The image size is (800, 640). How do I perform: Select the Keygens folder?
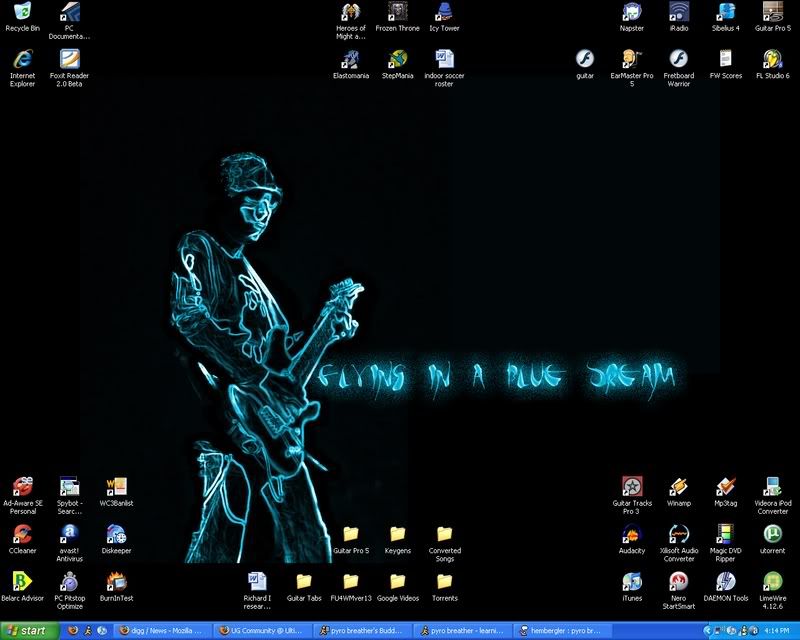(x=397, y=534)
